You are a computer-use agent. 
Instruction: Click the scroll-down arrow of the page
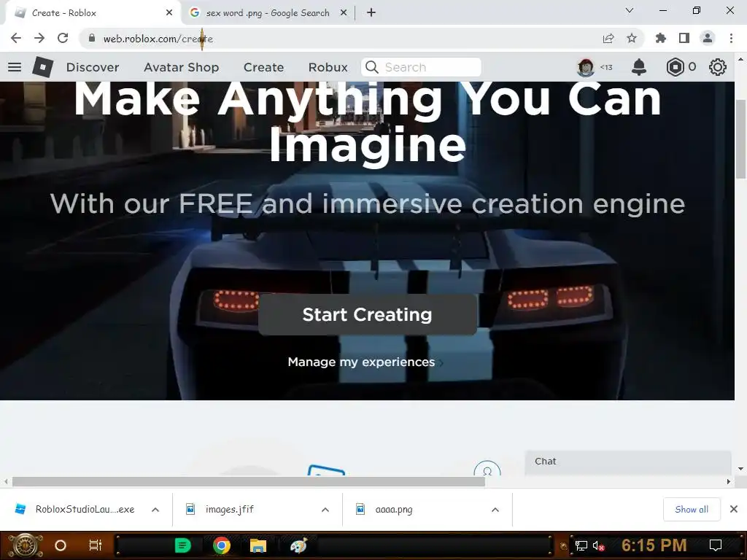click(741, 469)
